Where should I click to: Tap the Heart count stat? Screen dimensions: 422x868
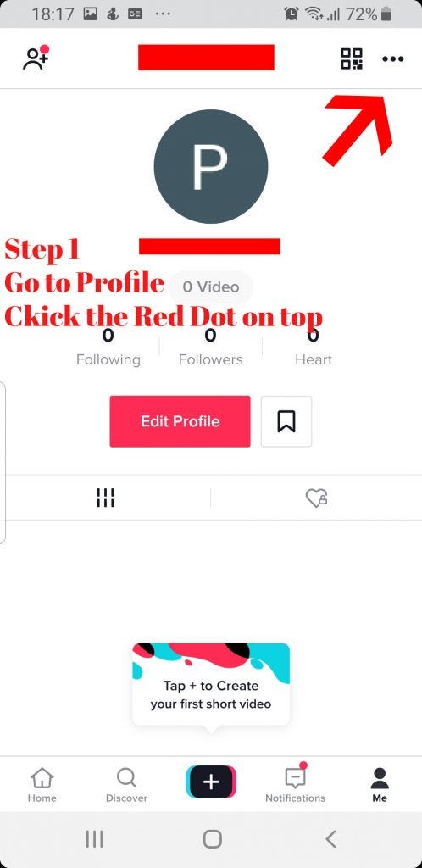pos(314,348)
